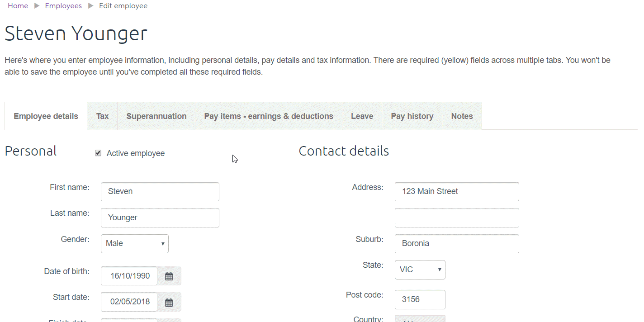Click the Date of birth text field

pyautogui.click(x=129, y=276)
